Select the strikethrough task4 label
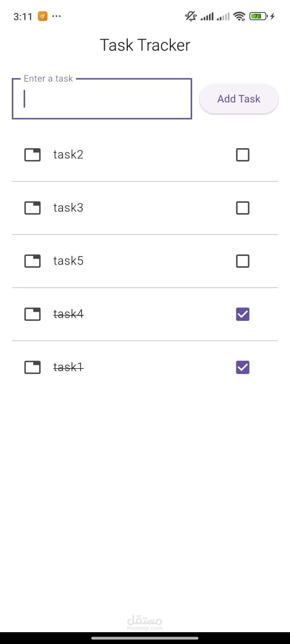290x644 pixels. pos(68,314)
